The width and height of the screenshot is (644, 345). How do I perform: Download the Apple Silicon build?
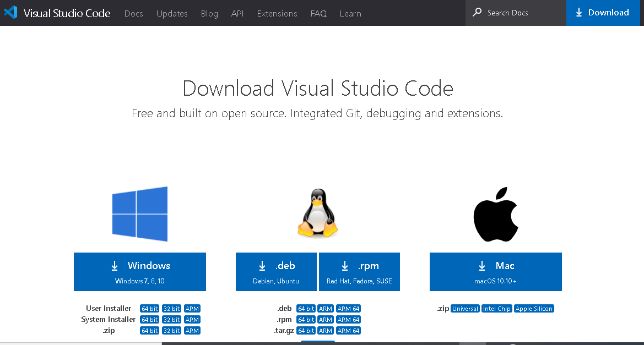pos(534,308)
